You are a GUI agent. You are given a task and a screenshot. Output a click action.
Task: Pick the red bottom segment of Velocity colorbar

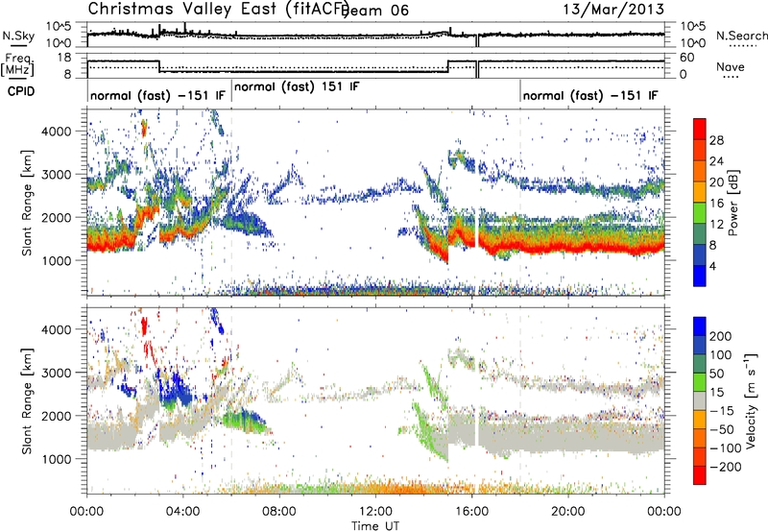700,475
